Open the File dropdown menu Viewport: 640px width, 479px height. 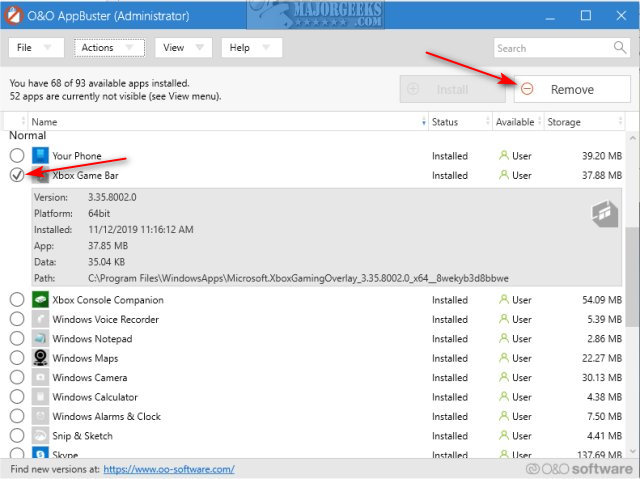tap(37, 47)
